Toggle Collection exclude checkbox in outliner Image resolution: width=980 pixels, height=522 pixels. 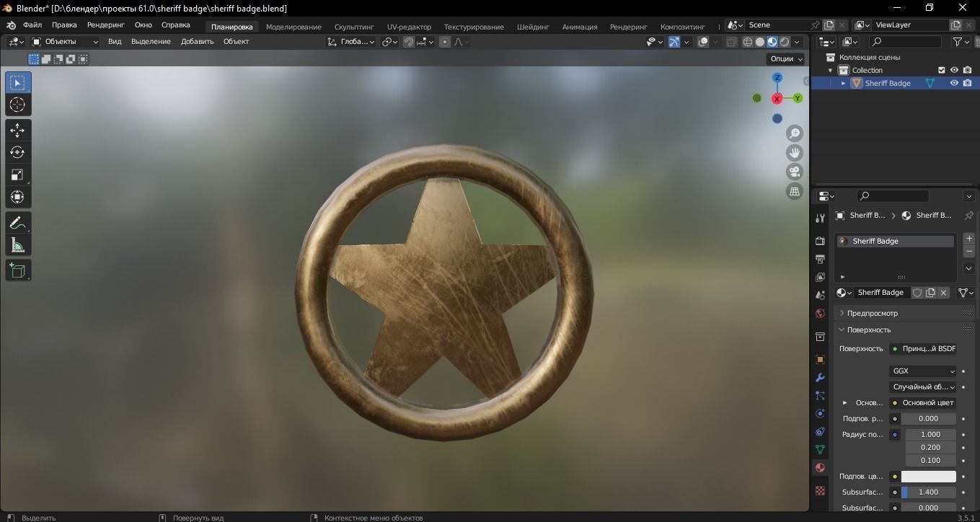coord(941,70)
